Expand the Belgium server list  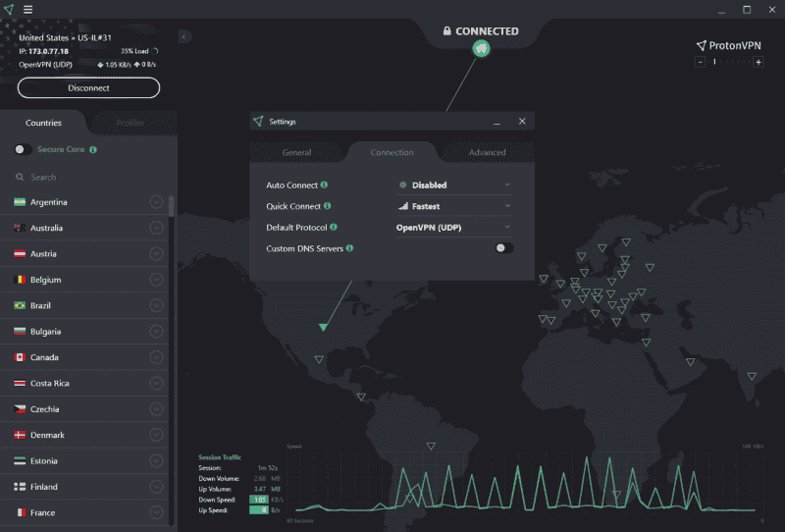pos(156,280)
